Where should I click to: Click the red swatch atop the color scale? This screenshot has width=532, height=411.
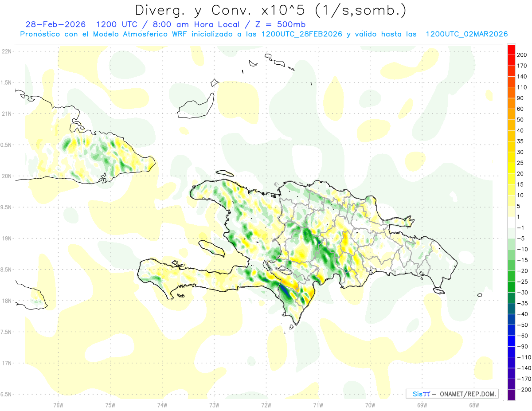(512, 50)
